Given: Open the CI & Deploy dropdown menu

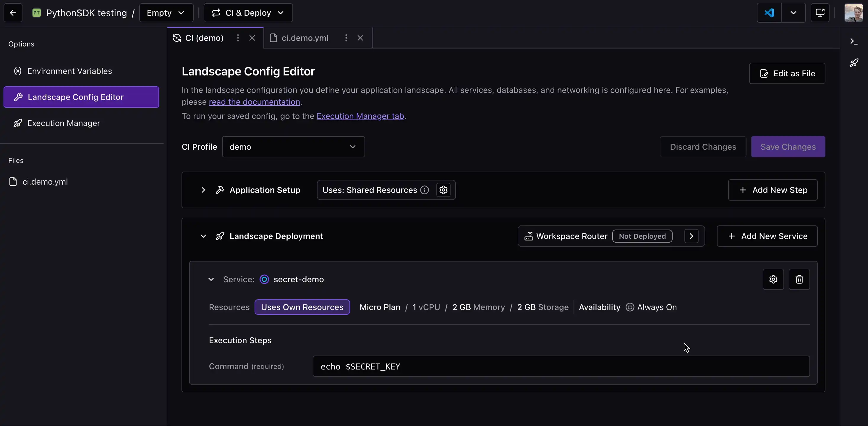Looking at the screenshot, I should coord(248,13).
